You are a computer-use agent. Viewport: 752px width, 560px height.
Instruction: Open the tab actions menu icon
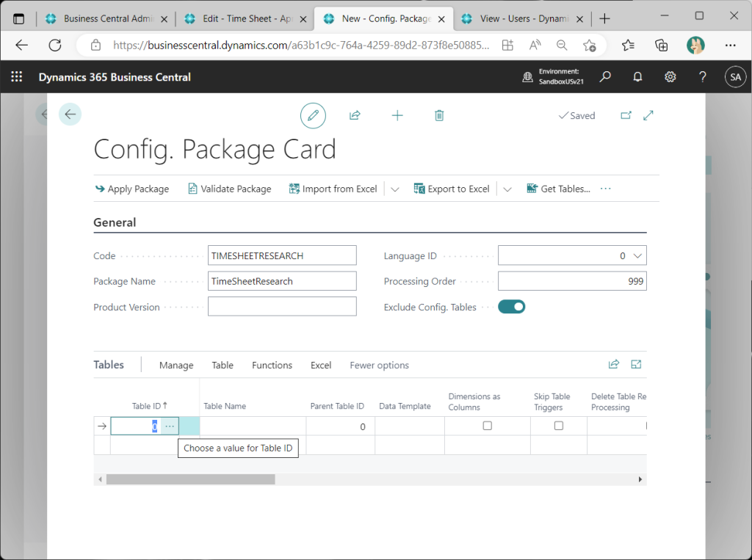18,19
